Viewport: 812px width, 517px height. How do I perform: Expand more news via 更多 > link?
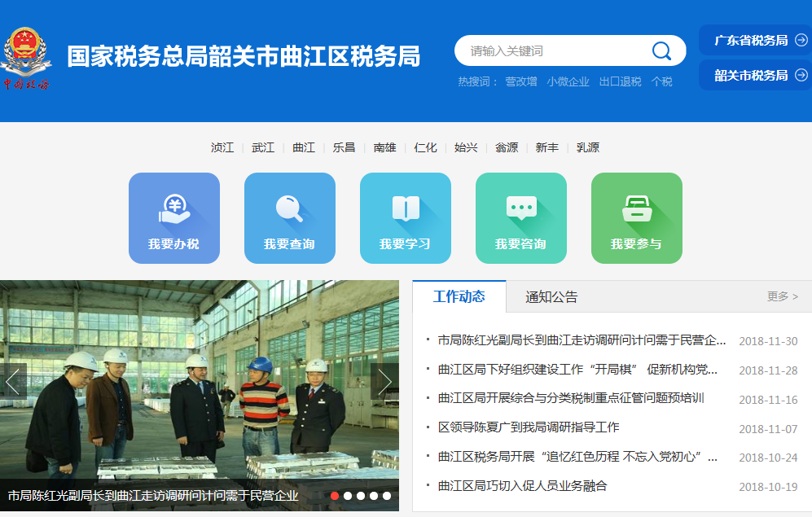782,296
